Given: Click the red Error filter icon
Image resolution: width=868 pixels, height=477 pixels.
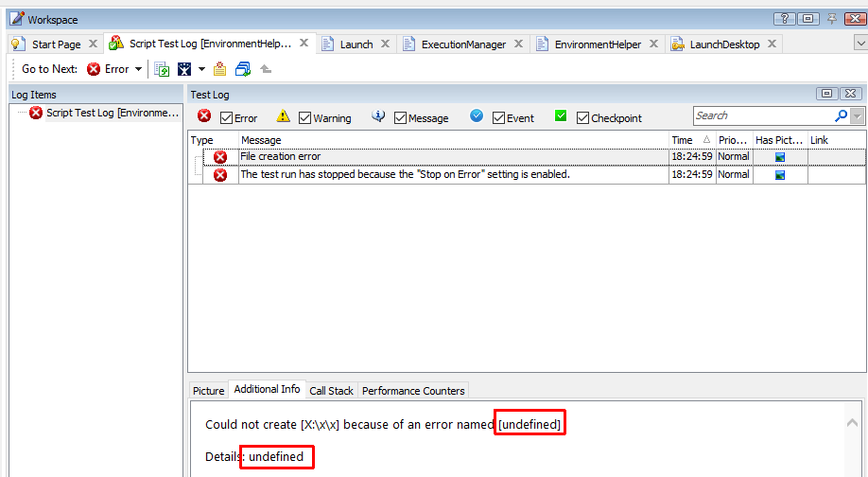Looking at the screenshot, I should 204,115.
